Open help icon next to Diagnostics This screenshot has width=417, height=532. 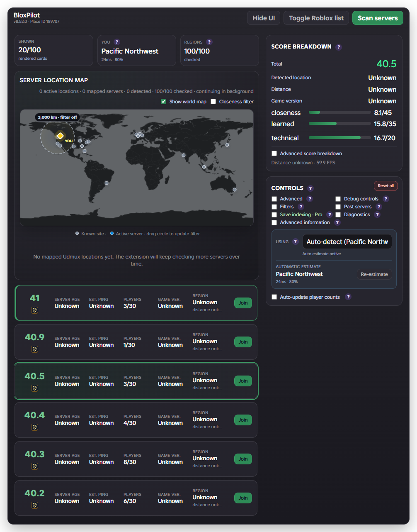[x=377, y=215]
